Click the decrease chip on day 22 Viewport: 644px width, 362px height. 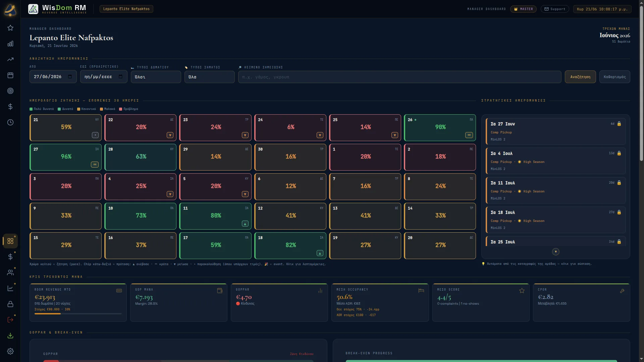click(x=170, y=135)
